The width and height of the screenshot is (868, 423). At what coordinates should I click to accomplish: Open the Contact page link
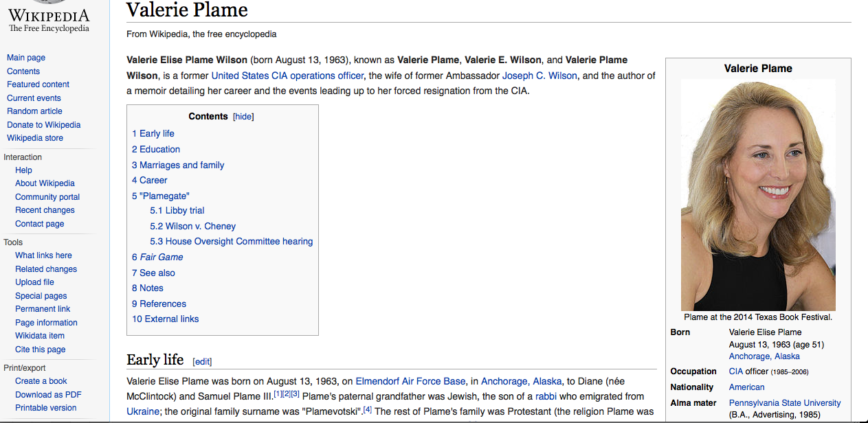[40, 224]
